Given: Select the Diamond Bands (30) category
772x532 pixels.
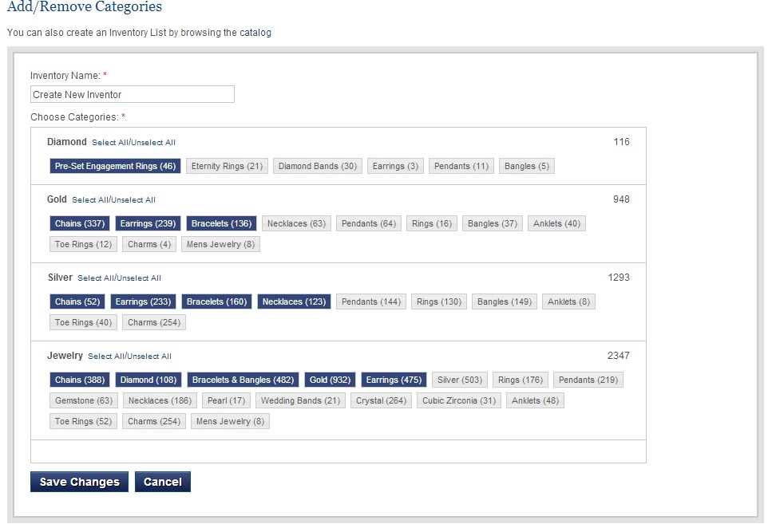Looking at the screenshot, I should [x=318, y=166].
